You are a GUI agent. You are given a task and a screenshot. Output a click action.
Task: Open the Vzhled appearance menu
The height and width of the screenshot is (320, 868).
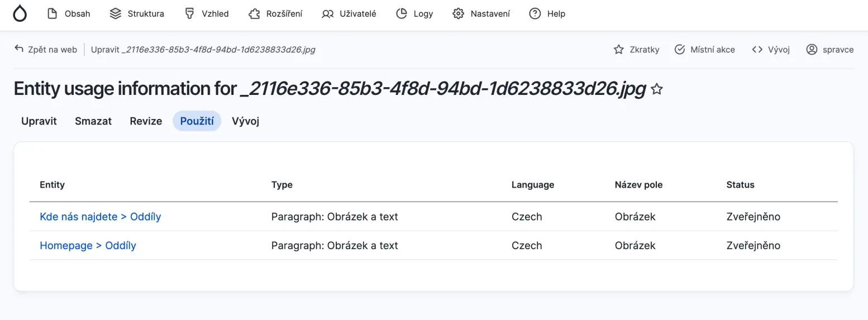pyautogui.click(x=207, y=13)
